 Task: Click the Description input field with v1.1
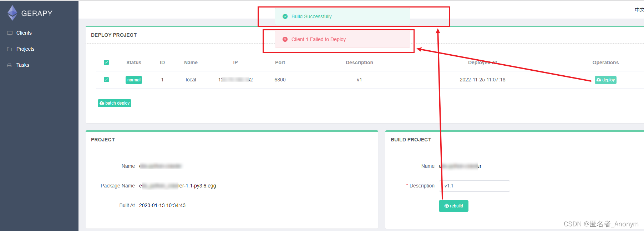coord(475,186)
